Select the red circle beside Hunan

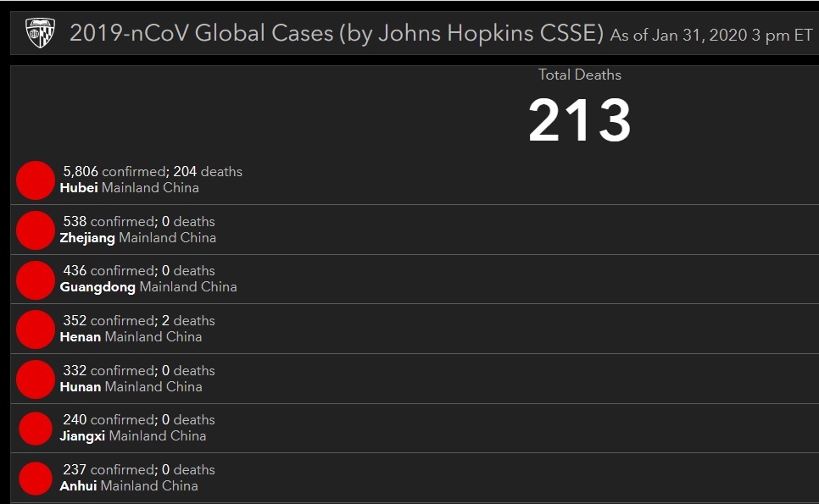point(36,379)
